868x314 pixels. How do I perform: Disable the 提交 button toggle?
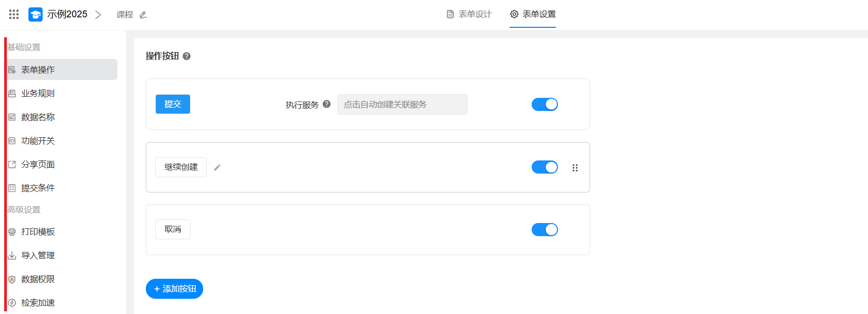544,104
